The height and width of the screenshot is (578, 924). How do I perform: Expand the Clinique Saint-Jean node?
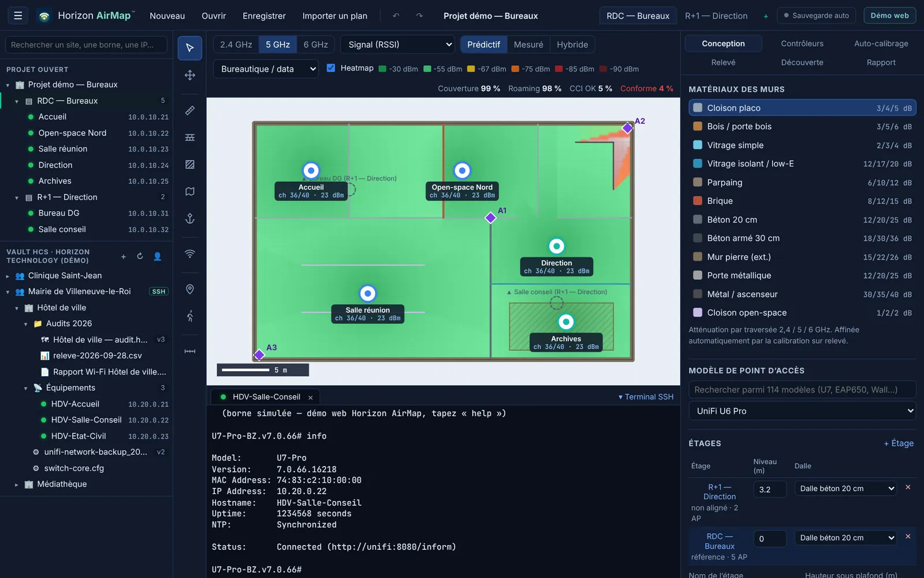8,276
